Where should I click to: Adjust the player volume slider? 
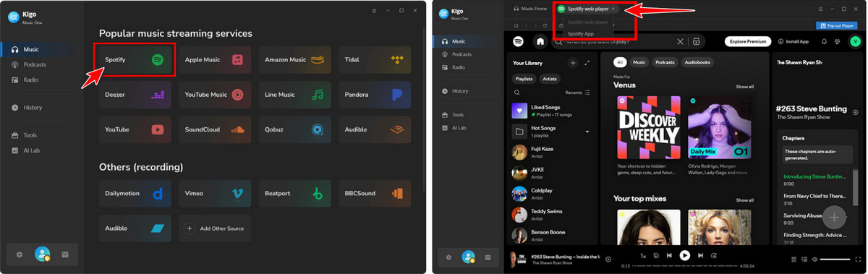835,259
